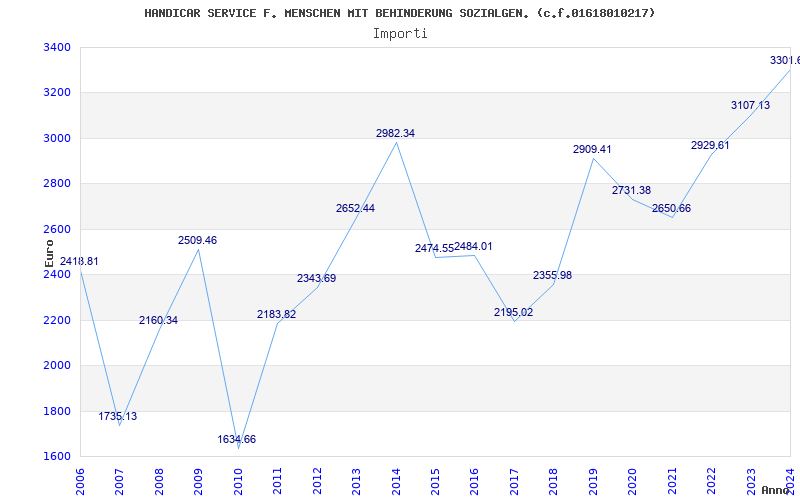Select data label 1634.66

(237, 439)
